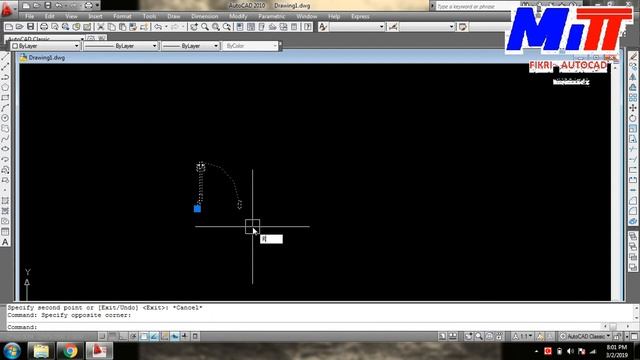The image size is (640, 360).
Task: Click the system tray volume icon
Action: (571, 351)
